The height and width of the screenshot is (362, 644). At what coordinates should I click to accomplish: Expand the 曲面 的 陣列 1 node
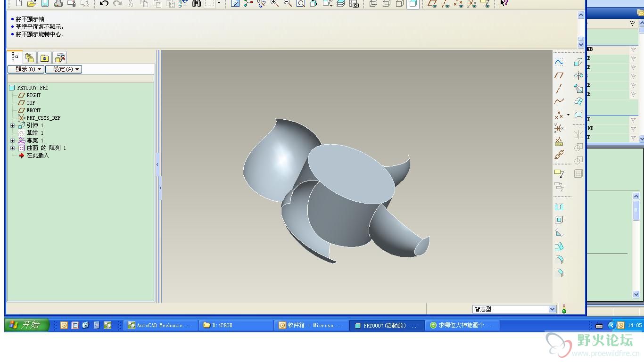(13, 148)
